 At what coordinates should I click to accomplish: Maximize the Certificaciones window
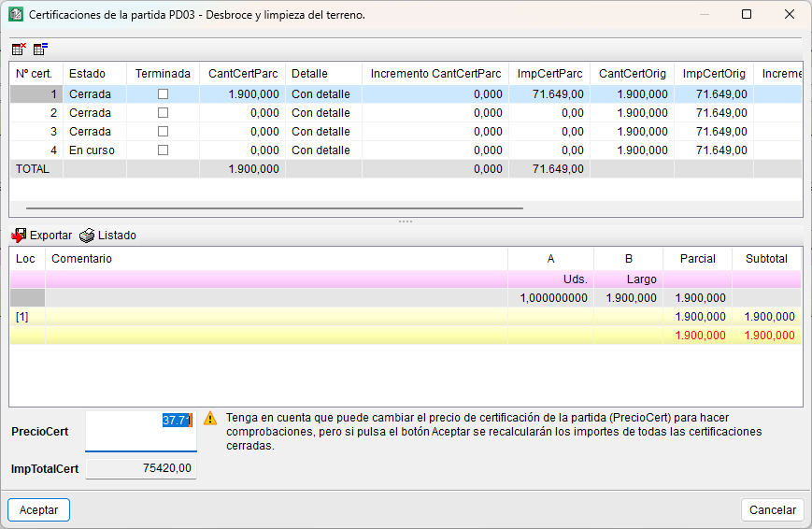747,14
